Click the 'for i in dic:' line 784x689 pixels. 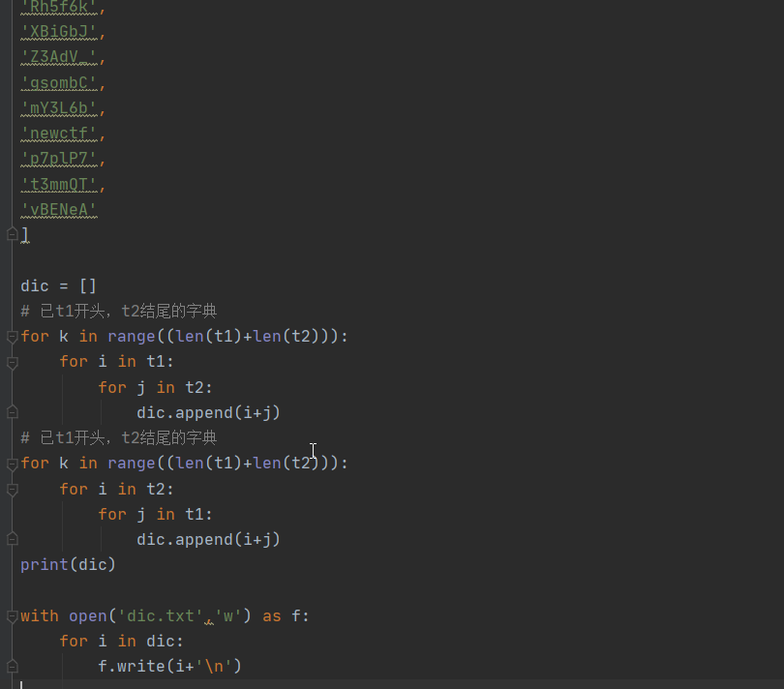pyautogui.click(x=122, y=641)
